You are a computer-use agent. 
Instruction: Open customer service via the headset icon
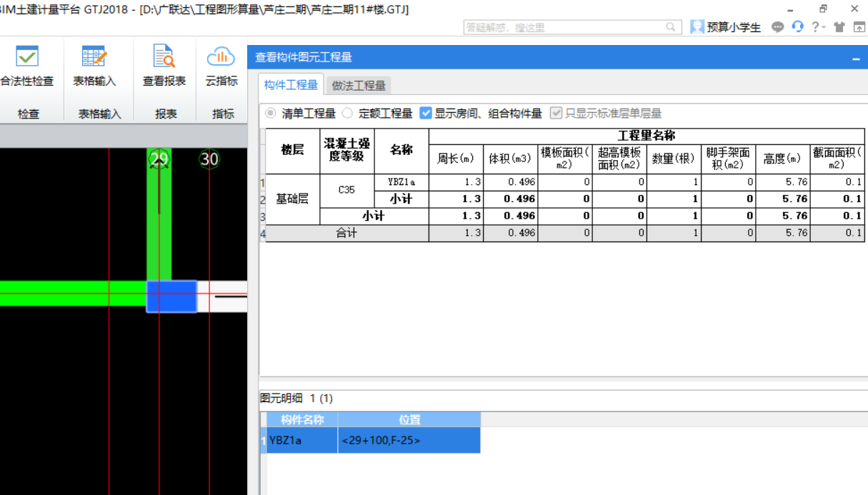pyautogui.click(x=798, y=27)
